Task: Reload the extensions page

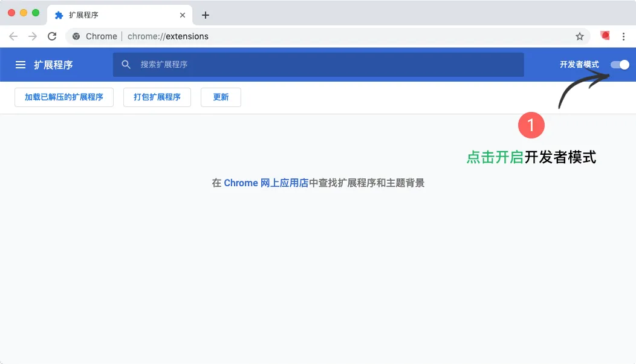Action: pos(52,36)
